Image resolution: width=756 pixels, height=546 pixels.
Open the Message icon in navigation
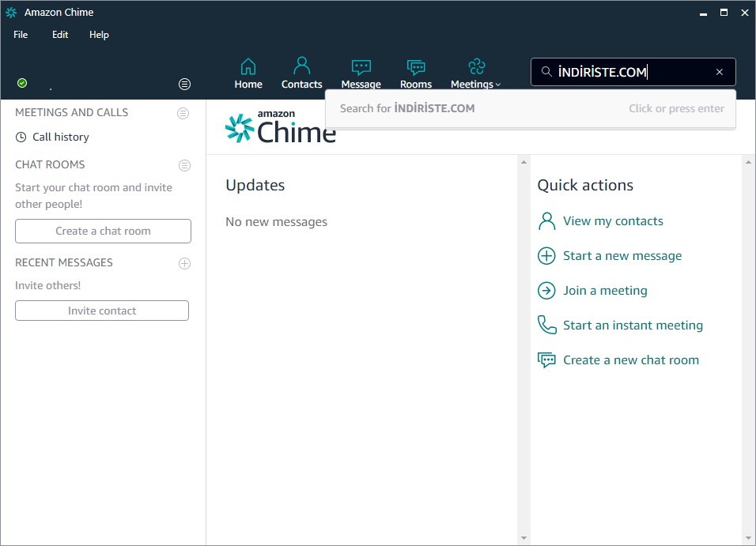coord(361,67)
